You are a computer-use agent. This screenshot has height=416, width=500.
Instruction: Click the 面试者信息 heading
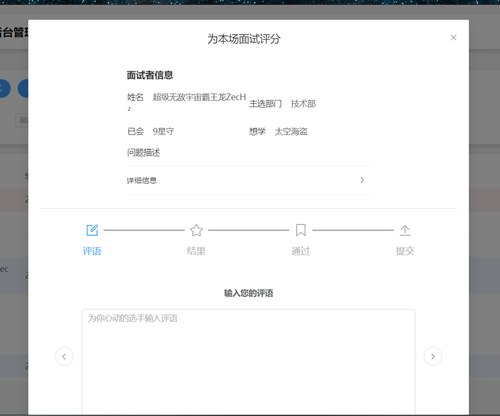[150, 75]
